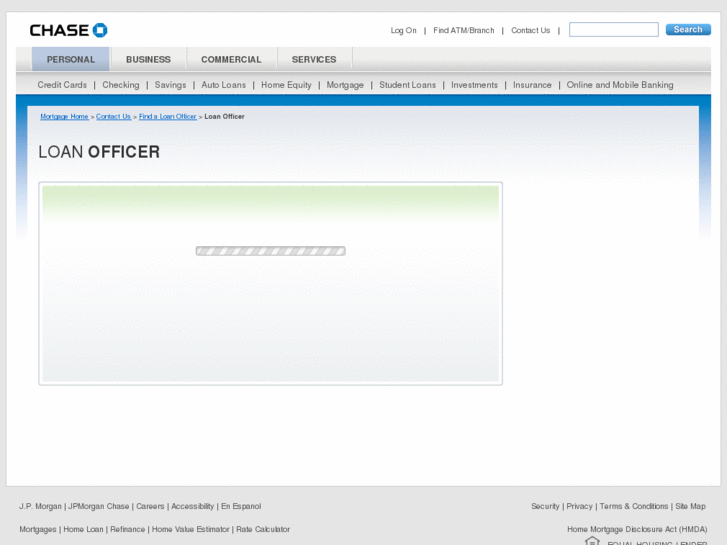Open Find ATM/Branch link
727x545 pixels.
point(464,30)
